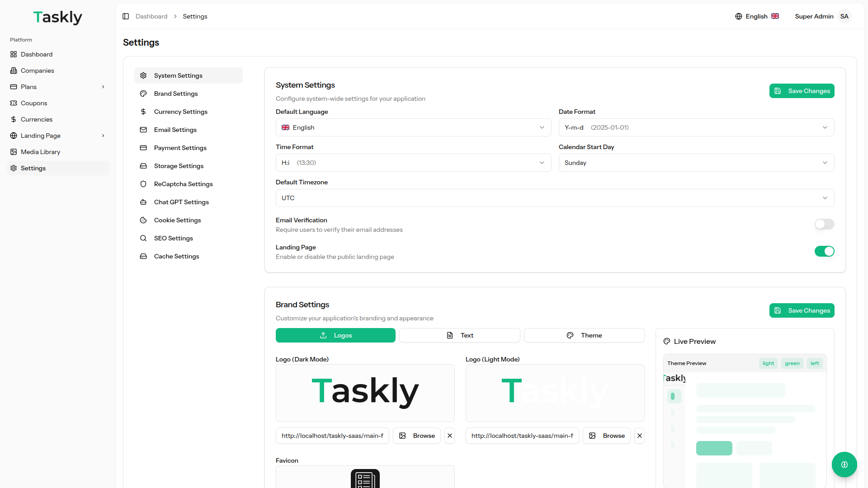Viewport: 868px width, 488px height.
Task: Clear the dark mode logo path
Action: [449, 436]
